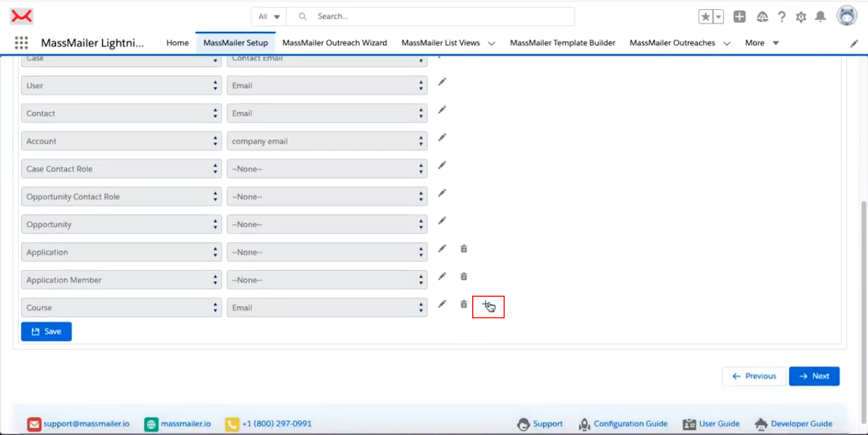Expand the favorites list dropdown arrow
Screen dimensions: 868x435
coord(718,16)
